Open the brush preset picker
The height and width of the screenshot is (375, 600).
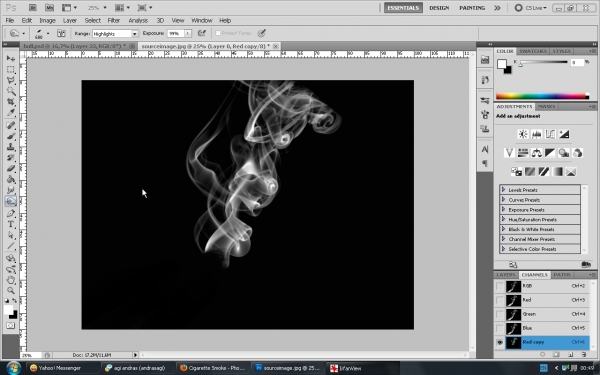click(x=42, y=34)
